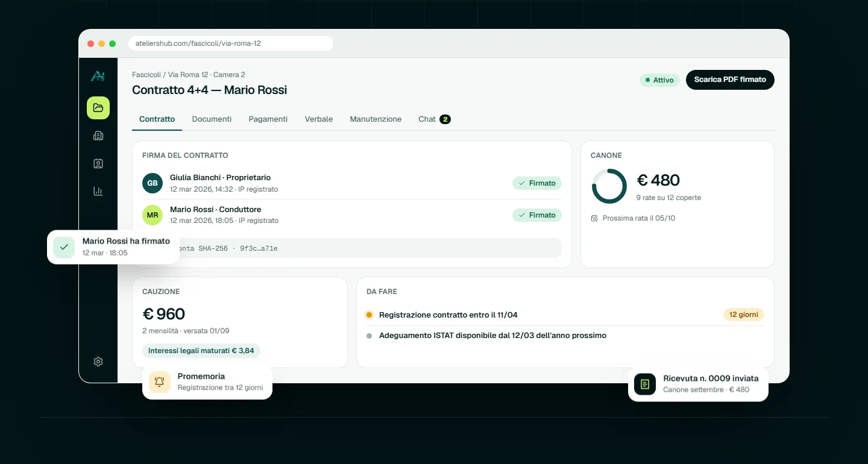Open the Chat tab with badge
The width and height of the screenshot is (868, 464).
(435, 119)
